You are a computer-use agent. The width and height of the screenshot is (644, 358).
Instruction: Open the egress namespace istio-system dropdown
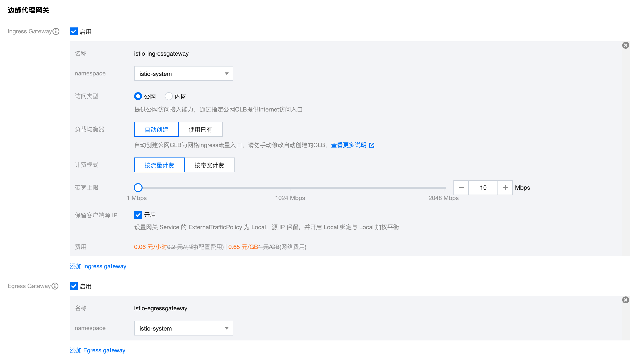(x=183, y=328)
